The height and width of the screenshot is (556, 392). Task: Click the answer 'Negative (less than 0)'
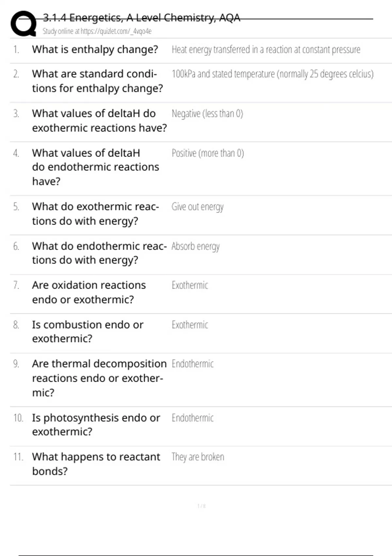pos(207,114)
